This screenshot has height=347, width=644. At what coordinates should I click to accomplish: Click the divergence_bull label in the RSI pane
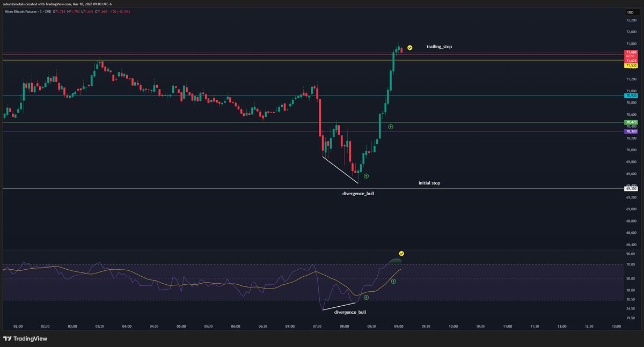pos(350,312)
